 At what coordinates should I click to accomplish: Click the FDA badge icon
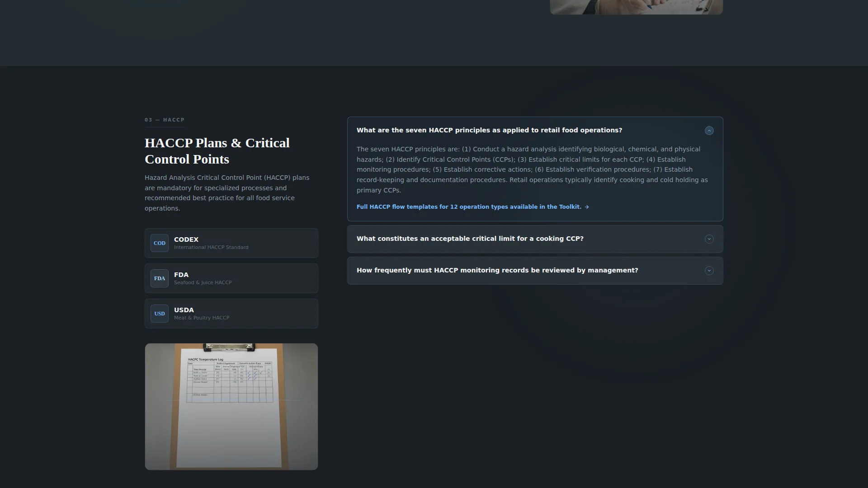160,278
